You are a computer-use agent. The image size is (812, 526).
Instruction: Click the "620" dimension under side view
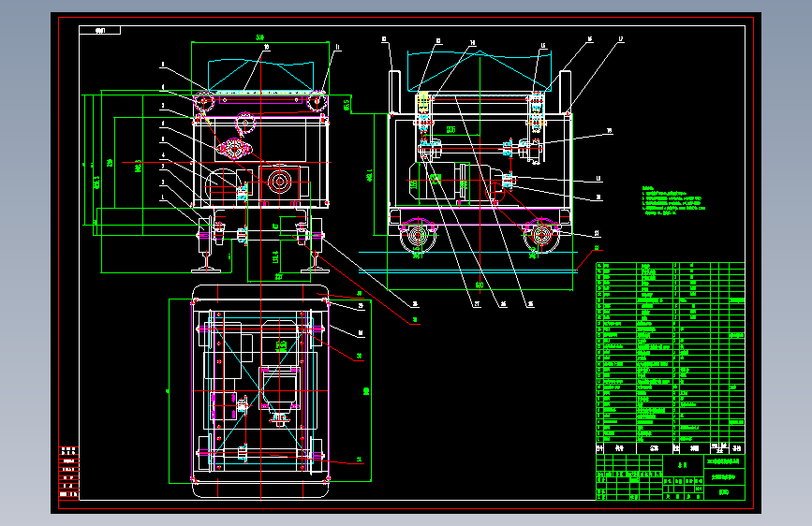pos(480,285)
